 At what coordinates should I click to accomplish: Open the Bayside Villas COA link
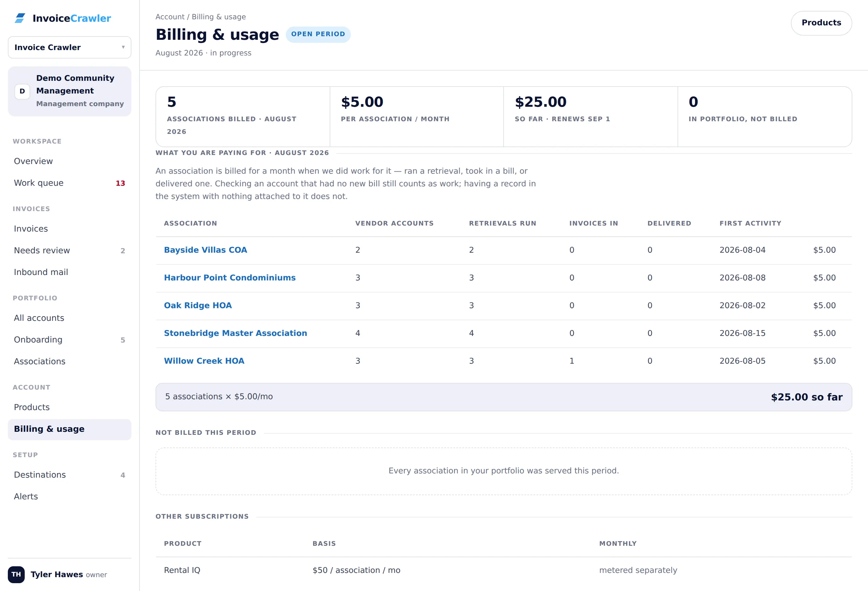click(206, 250)
